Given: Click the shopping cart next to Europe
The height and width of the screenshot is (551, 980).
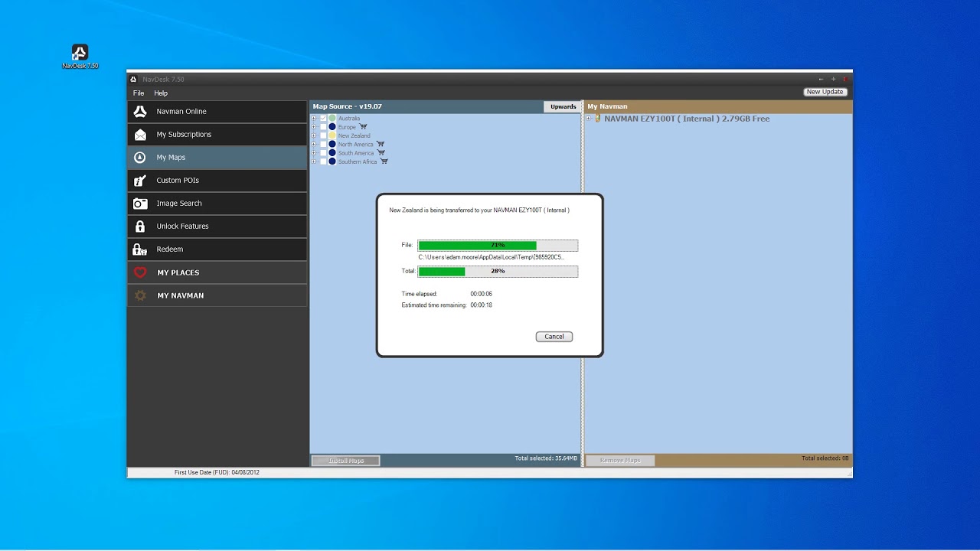Looking at the screenshot, I should coord(363,127).
